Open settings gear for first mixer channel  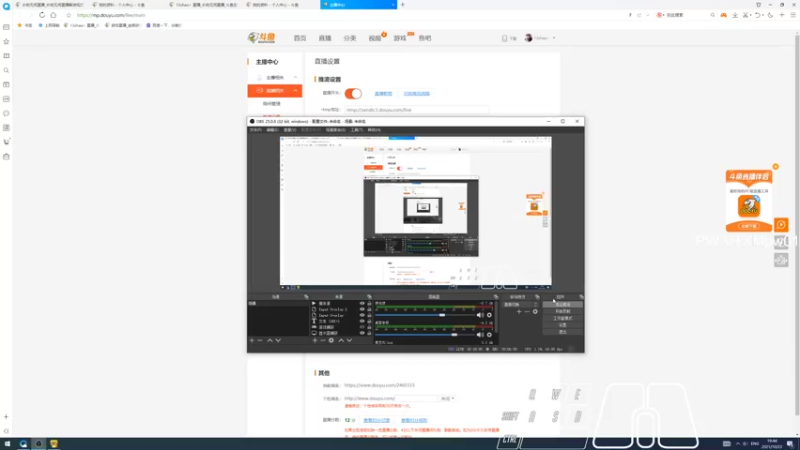pos(489,315)
